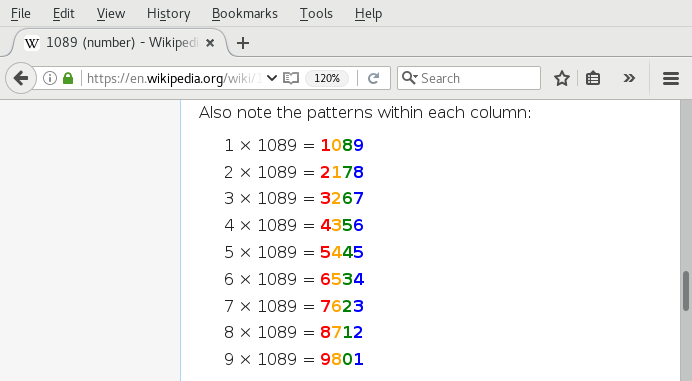692x381 pixels.
Task: Open site information via the info icon
Action: point(50,78)
